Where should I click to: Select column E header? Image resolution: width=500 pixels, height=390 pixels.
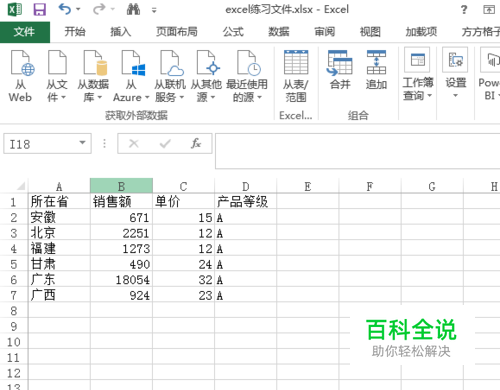308,186
